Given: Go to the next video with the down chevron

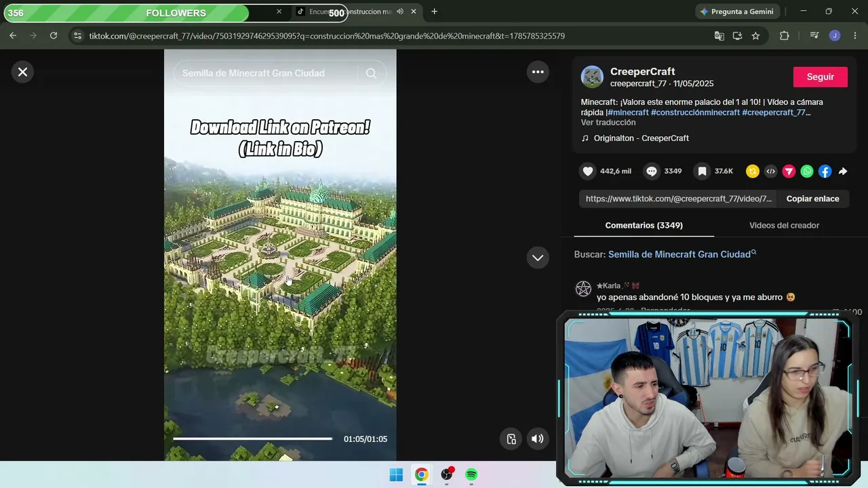Looking at the screenshot, I should pyautogui.click(x=538, y=258).
